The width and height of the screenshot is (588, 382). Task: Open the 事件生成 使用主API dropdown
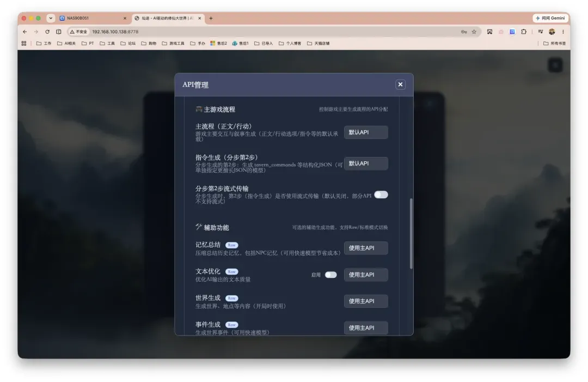pyautogui.click(x=366, y=328)
